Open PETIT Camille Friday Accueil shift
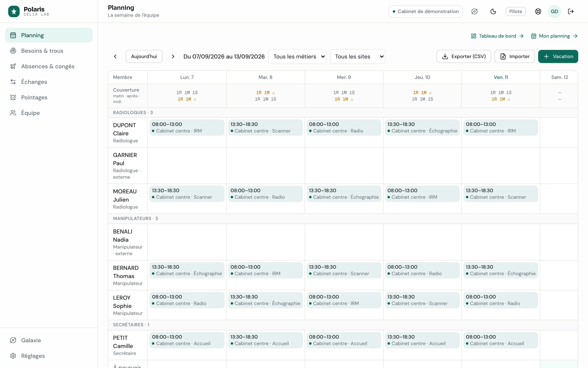This screenshot has width=588, height=368. pos(501,340)
